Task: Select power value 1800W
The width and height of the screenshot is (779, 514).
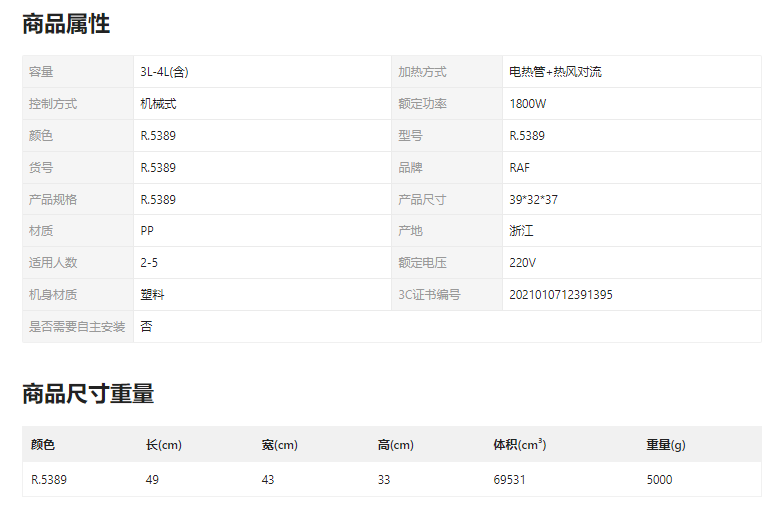Action: point(528,104)
